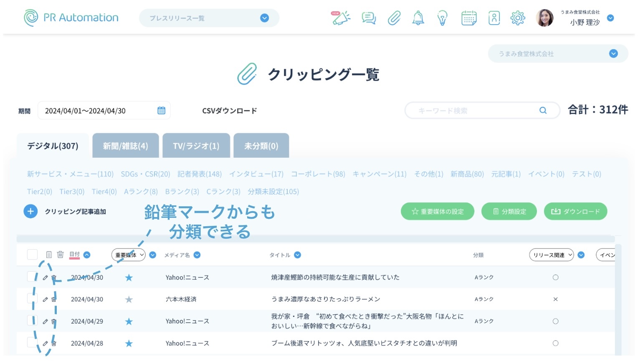Click CSVダウンロード link
The width and height of the screenshot is (643, 364).
pyautogui.click(x=229, y=111)
